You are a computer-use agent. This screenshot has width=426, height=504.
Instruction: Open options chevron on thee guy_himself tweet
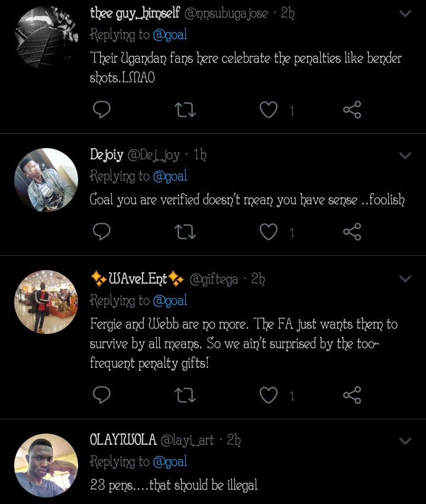click(405, 13)
